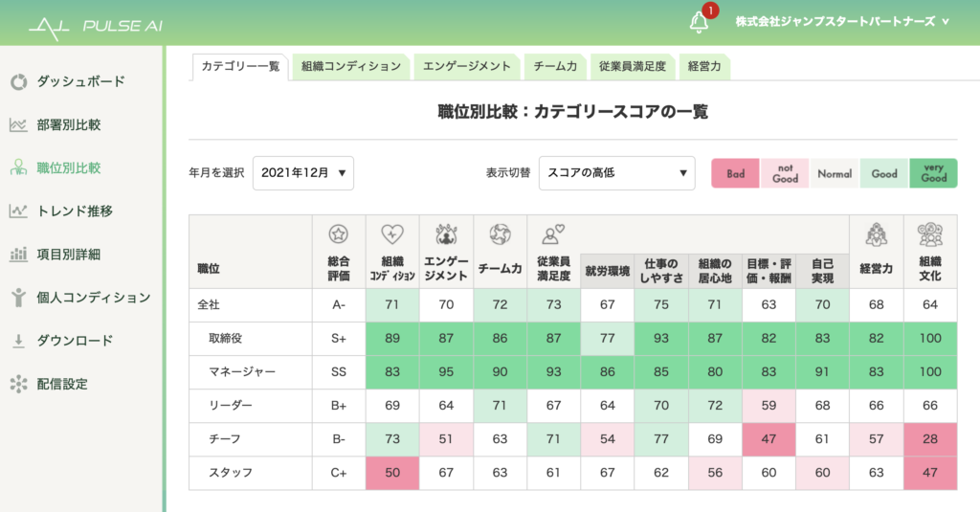Image resolution: width=980 pixels, height=512 pixels.
Task: Select the トレンド推移 sidebar icon
Action: pyautogui.click(x=18, y=211)
